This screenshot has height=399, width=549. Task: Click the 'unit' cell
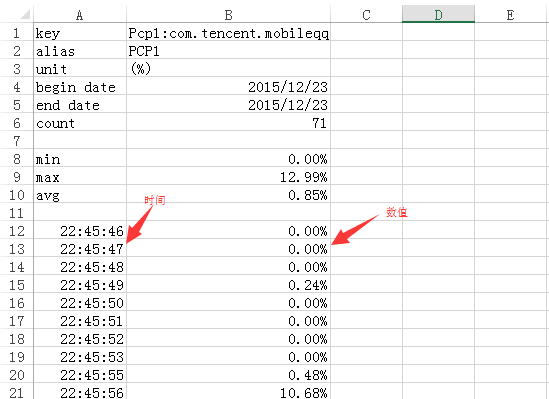[x=80, y=69]
